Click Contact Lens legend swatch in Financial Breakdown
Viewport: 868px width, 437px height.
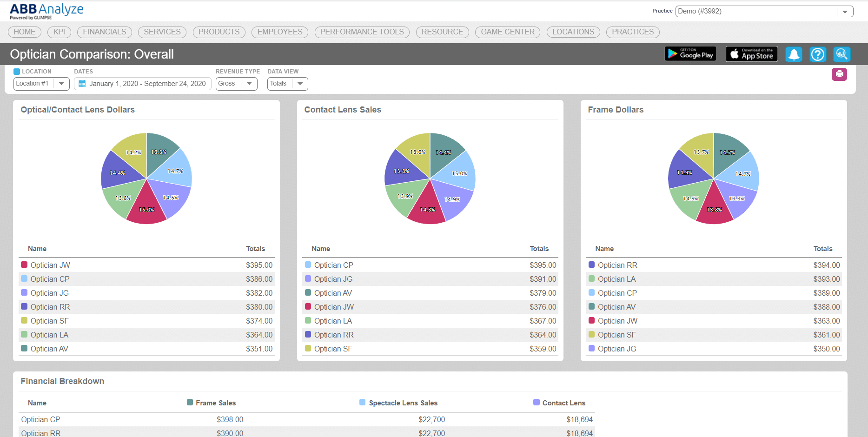tap(537, 402)
